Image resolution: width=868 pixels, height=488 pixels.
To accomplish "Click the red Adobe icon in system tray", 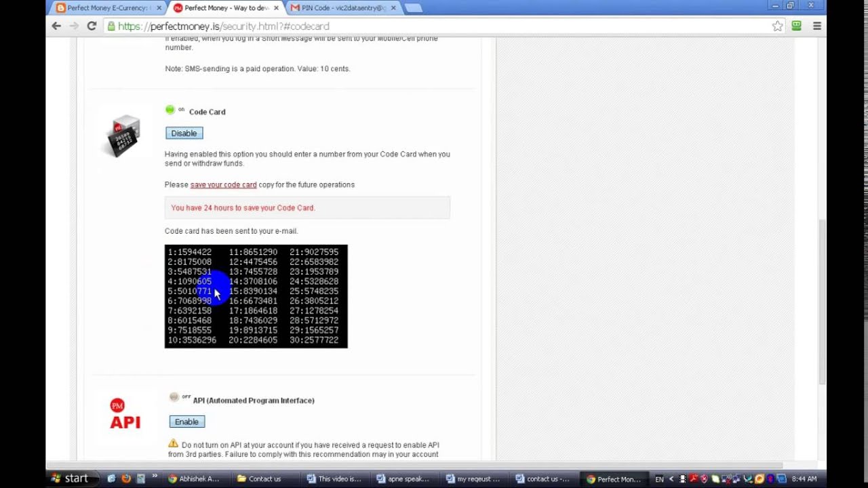I will (x=694, y=479).
